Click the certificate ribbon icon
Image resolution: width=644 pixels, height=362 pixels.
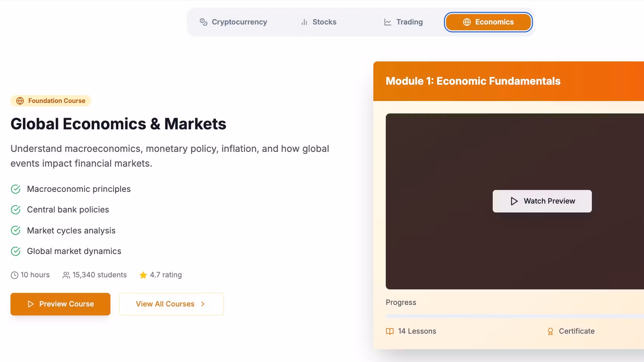550,332
